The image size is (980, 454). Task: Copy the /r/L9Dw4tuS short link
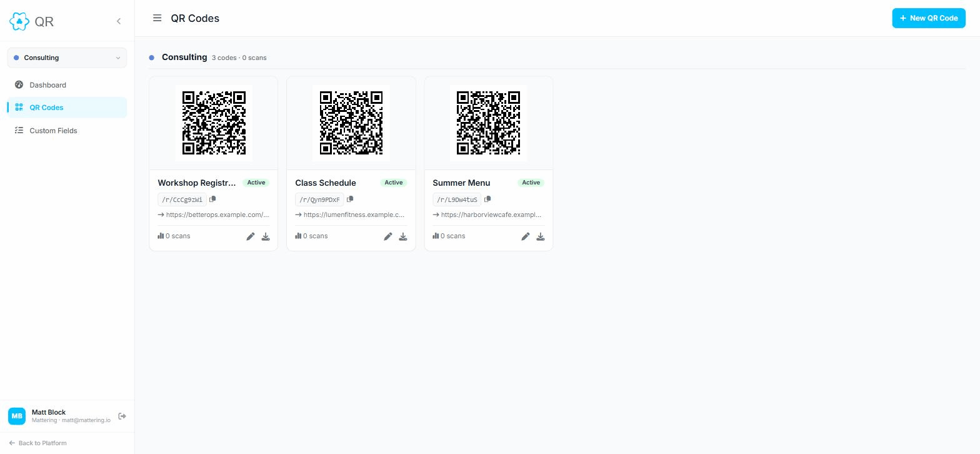click(x=487, y=199)
